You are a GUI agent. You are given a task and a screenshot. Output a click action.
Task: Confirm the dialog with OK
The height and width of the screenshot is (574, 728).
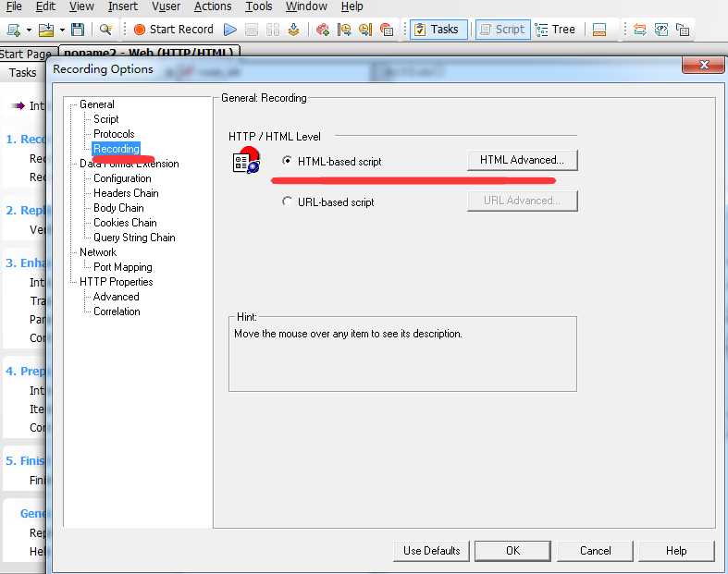pyautogui.click(x=512, y=551)
